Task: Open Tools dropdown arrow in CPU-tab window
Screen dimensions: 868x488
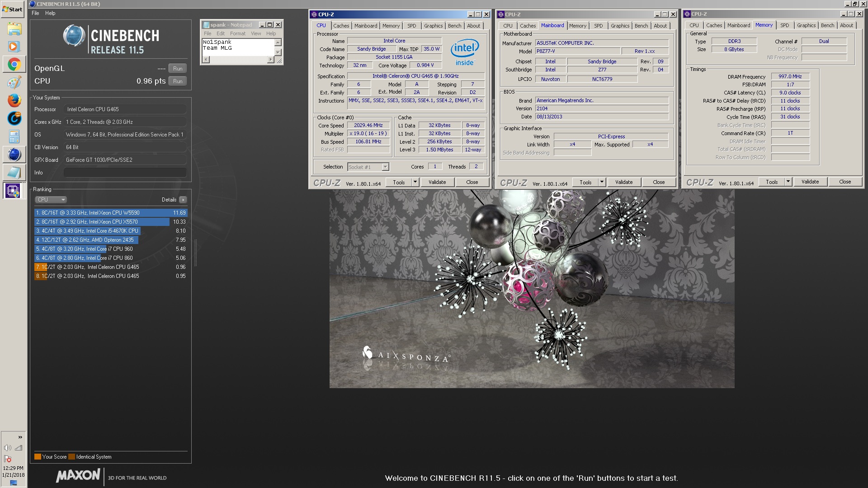Action: pos(415,182)
